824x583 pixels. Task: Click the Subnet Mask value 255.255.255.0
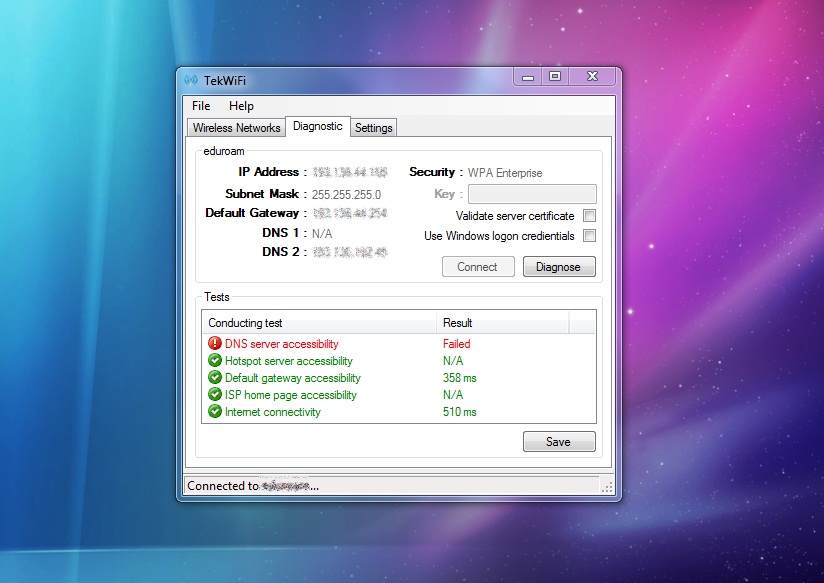[x=346, y=195]
